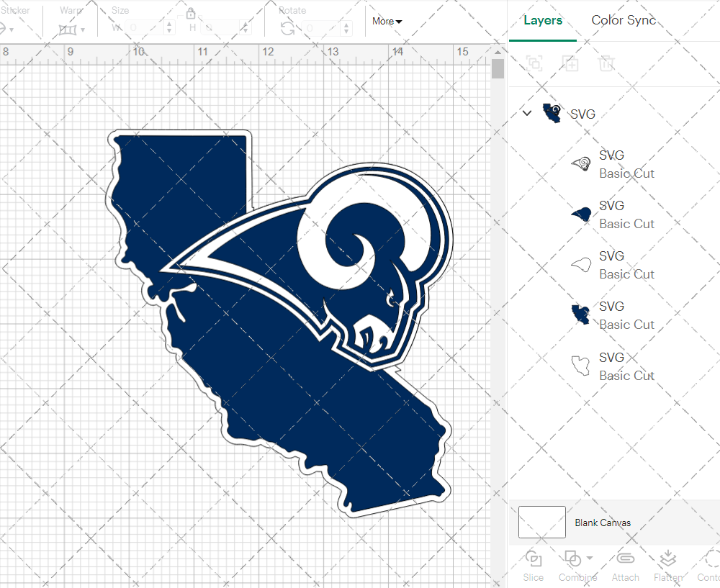Select the navy California shape layer
Viewport: 720px width, 588px height.
tap(581, 315)
